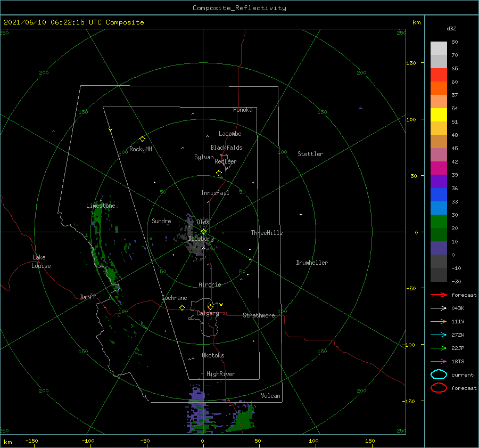Click the orange 111V arrow legend icon
479x448 pixels.
click(x=439, y=321)
